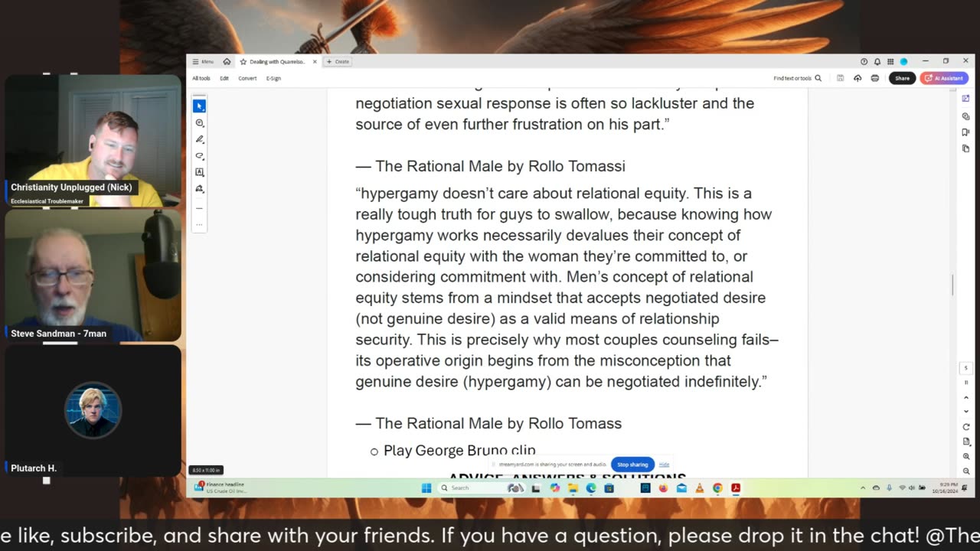Pick the fill and sign stamp tool
This screenshot has width=980, height=551.
click(x=200, y=188)
